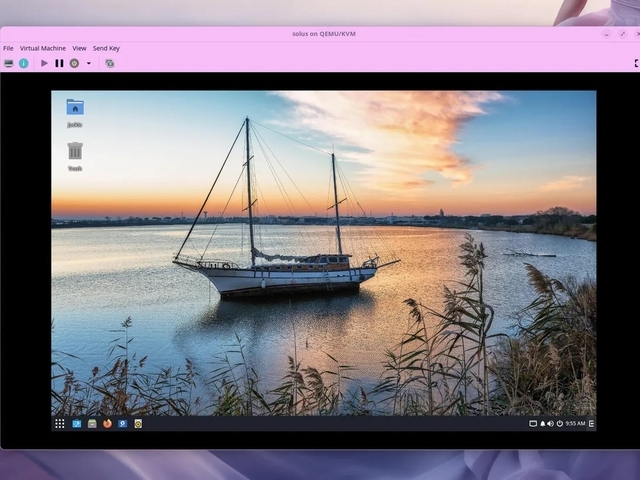Click the Run virtual machine play button
The width and height of the screenshot is (640, 480).
(44, 63)
